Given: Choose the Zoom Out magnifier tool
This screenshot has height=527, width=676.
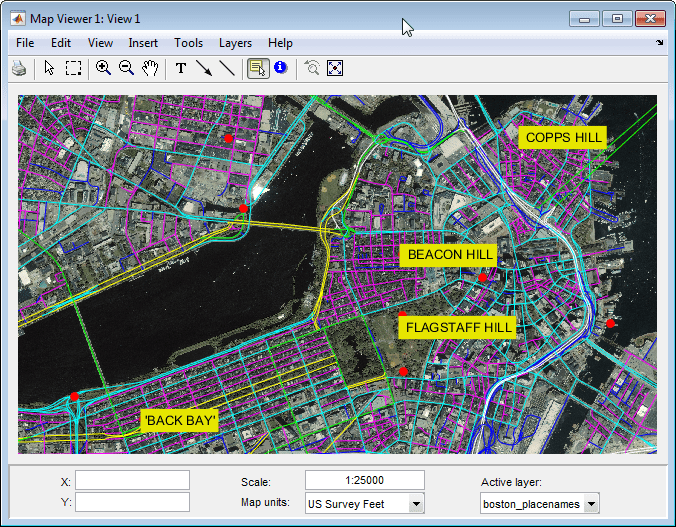Looking at the screenshot, I should pyautogui.click(x=127, y=68).
